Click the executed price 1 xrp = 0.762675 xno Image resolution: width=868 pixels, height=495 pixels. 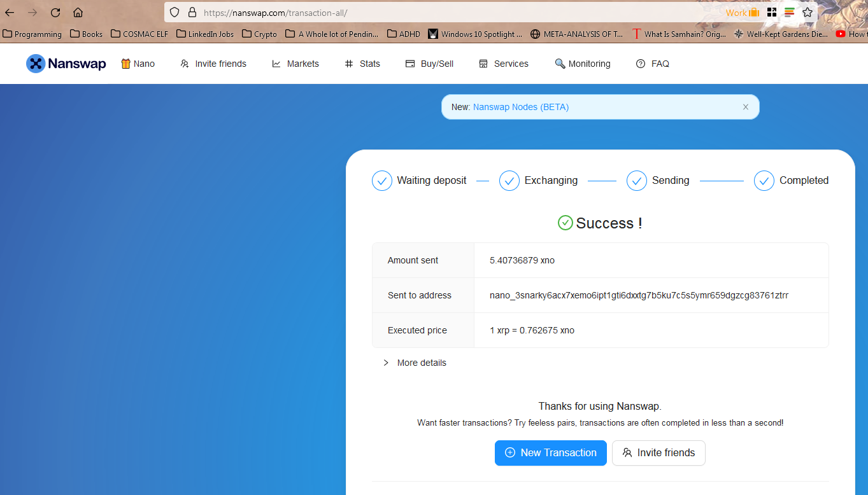tap(532, 330)
